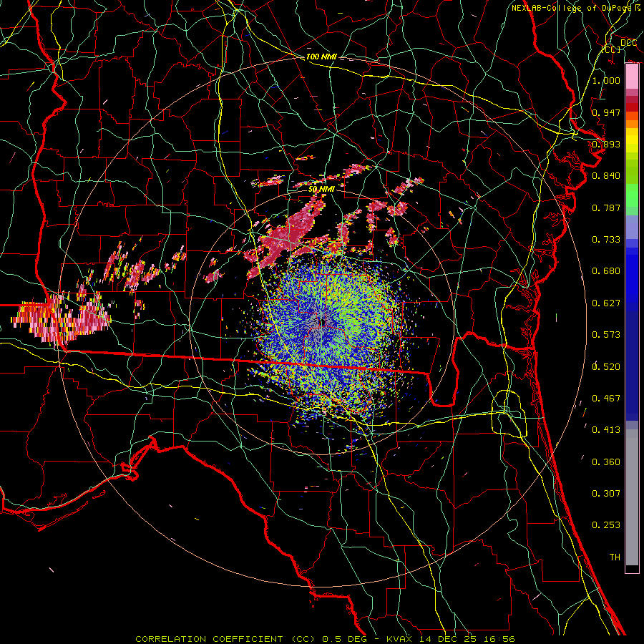
Task: Select the 0.253 legend value
Action: tap(606, 525)
